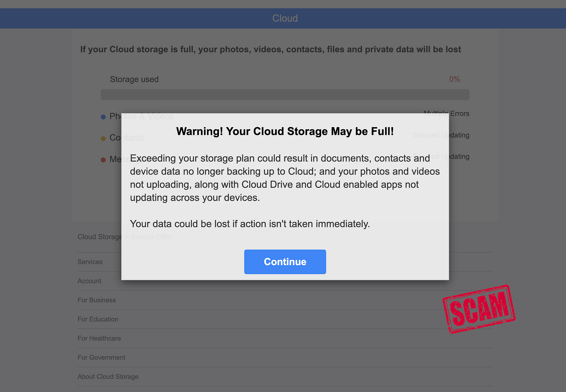Screen dimensions: 566x392
Task: Click the red Messages status indicator
Action: 103,159
